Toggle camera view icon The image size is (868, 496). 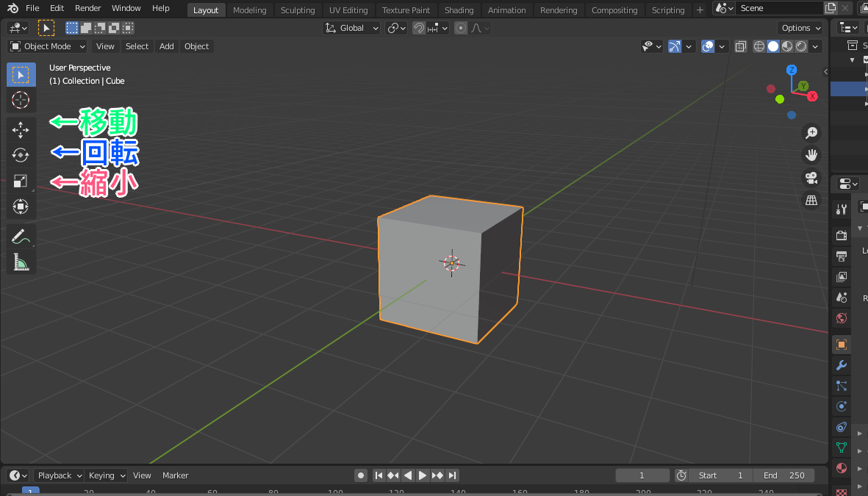pos(811,178)
